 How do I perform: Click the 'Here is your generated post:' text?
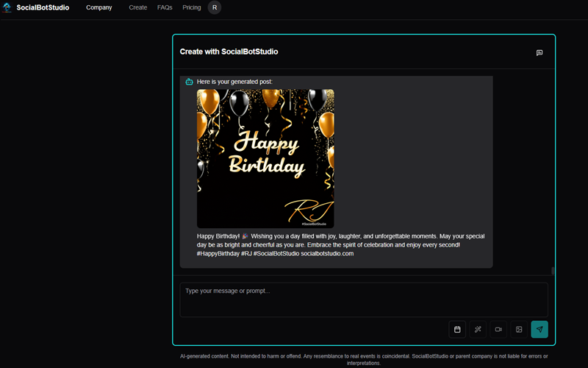coord(234,82)
